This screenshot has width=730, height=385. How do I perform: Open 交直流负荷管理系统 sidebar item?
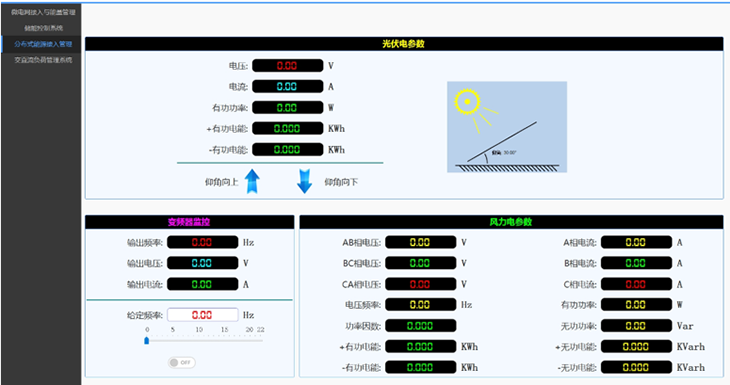pyautogui.click(x=43, y=60)
